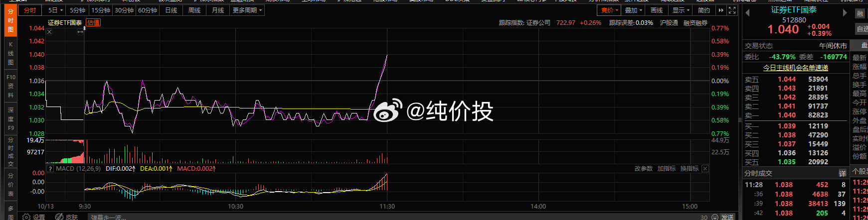Click the 估值 valuation tag
The height and width of the screenshot is (220, 868).
tap(93, 22)
